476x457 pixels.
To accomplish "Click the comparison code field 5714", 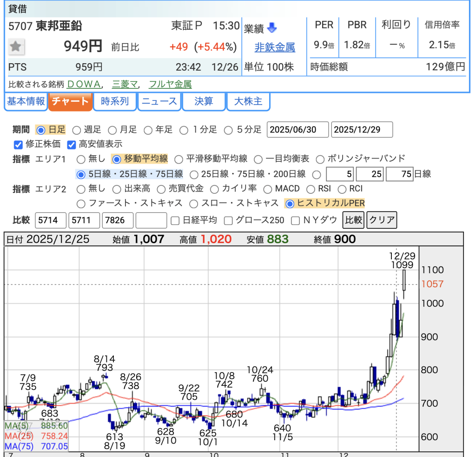I will [x=50, y=220].
